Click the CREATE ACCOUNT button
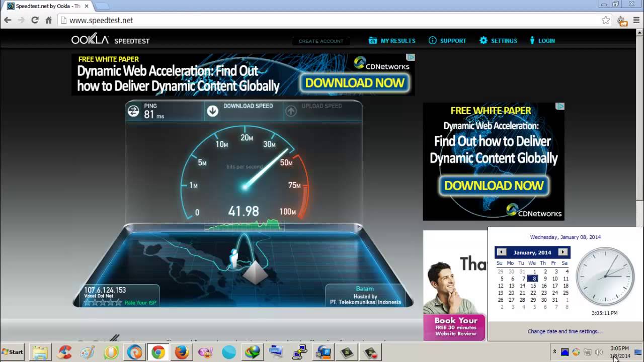 (321, 41)
